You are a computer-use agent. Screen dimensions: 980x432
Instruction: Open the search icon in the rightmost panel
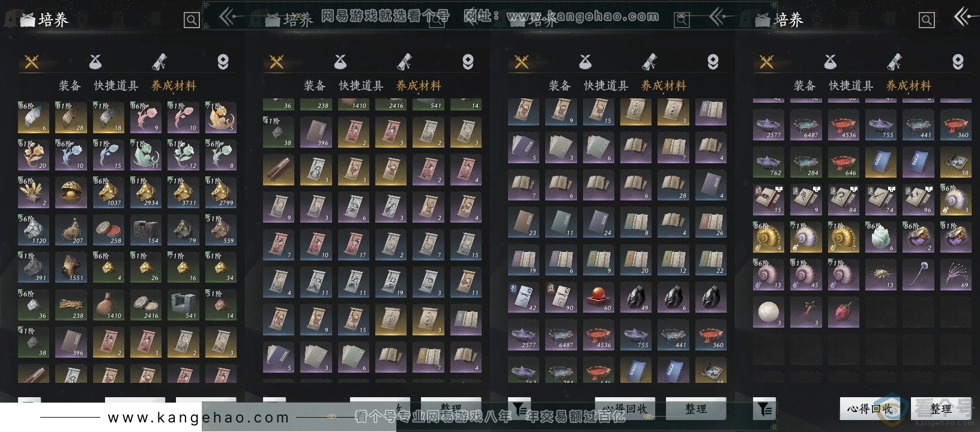click(927, 20)
